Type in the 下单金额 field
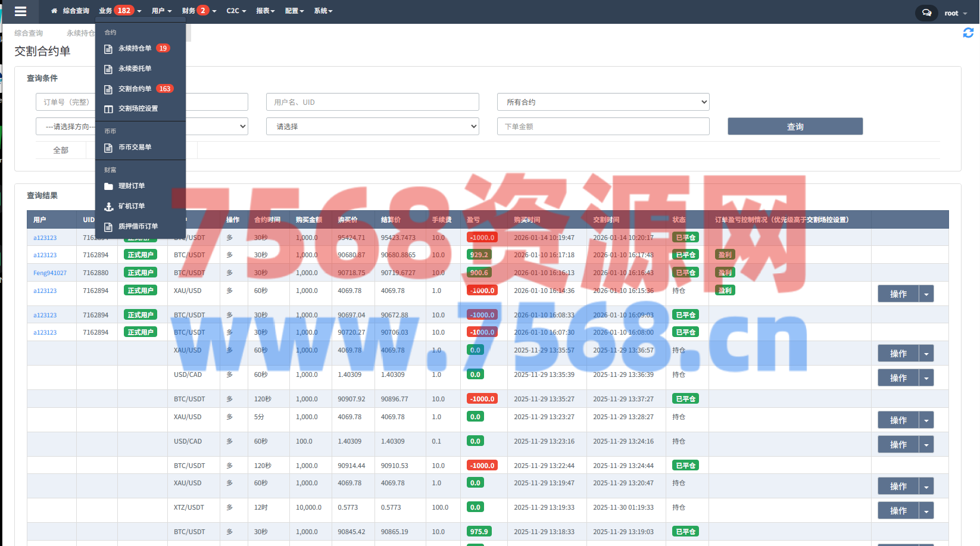The height and width of the screenshot is (546, 980). tap(603, 127)
